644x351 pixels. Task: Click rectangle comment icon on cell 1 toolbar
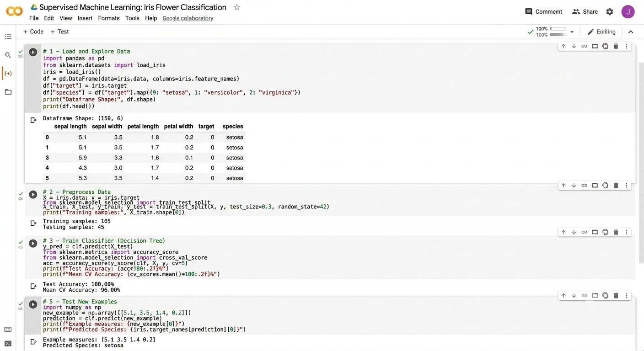(x=595, y=46)
